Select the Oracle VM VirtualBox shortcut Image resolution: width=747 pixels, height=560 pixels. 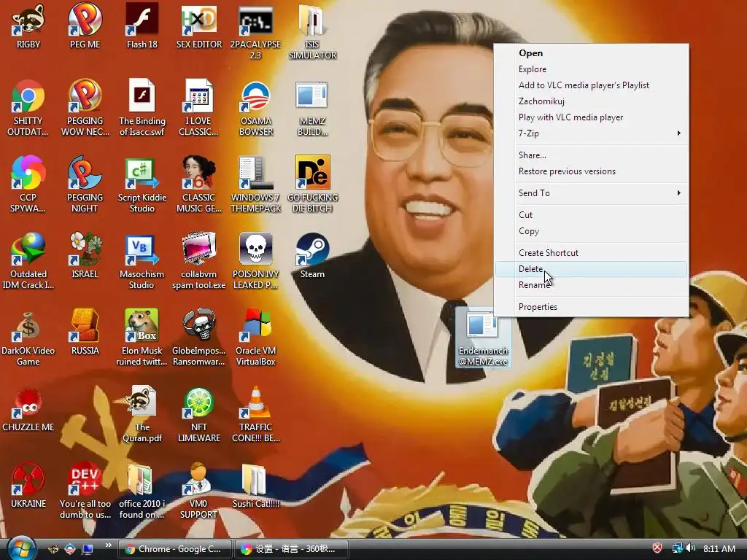(256, 338)
